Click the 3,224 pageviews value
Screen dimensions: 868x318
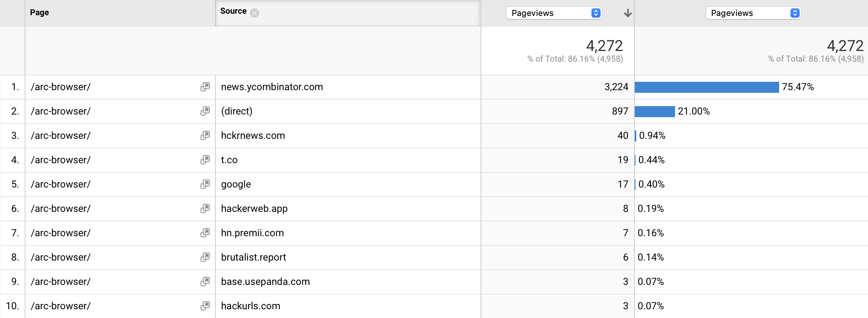click(617, 87)
